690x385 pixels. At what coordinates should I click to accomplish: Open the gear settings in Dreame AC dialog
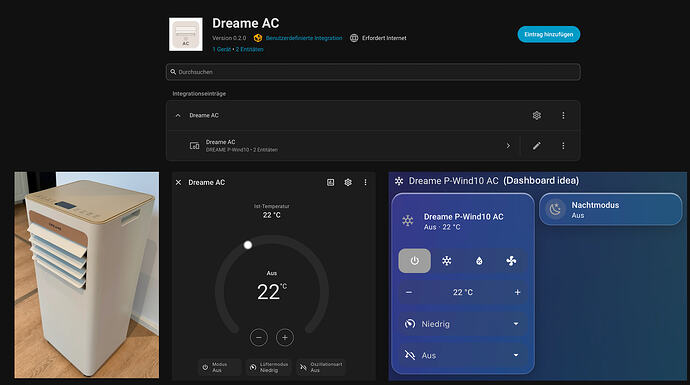click(x=348, y=182)
